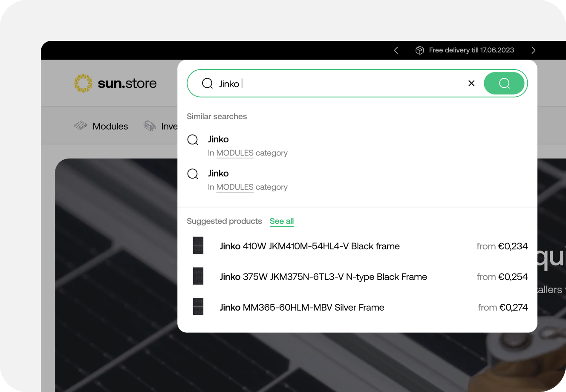Select the second Jinko similar search suggestion

point(218,173)
